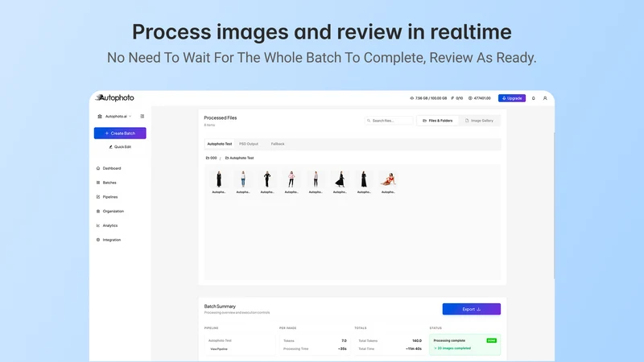Click the Batches grid icon
Viewport: 644px width, 362px height.
[98, 183]
